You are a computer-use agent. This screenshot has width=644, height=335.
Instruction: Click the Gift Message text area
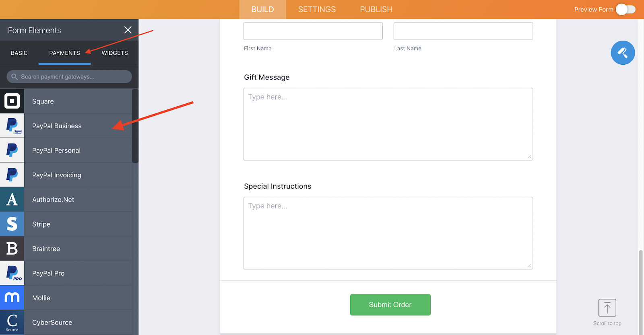click(x=388, y=124)
